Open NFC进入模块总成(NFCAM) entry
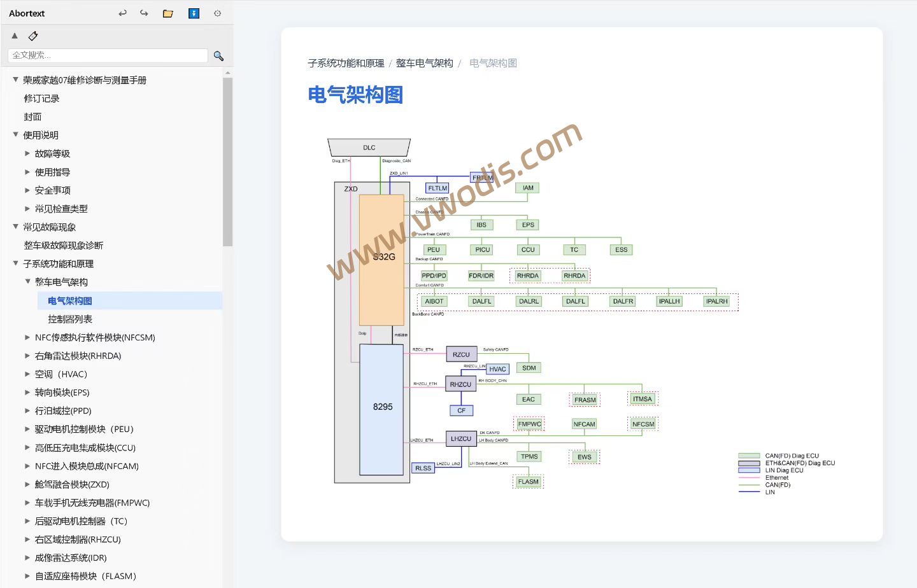This screenshot has width=917, height=588. coord(87,466)
